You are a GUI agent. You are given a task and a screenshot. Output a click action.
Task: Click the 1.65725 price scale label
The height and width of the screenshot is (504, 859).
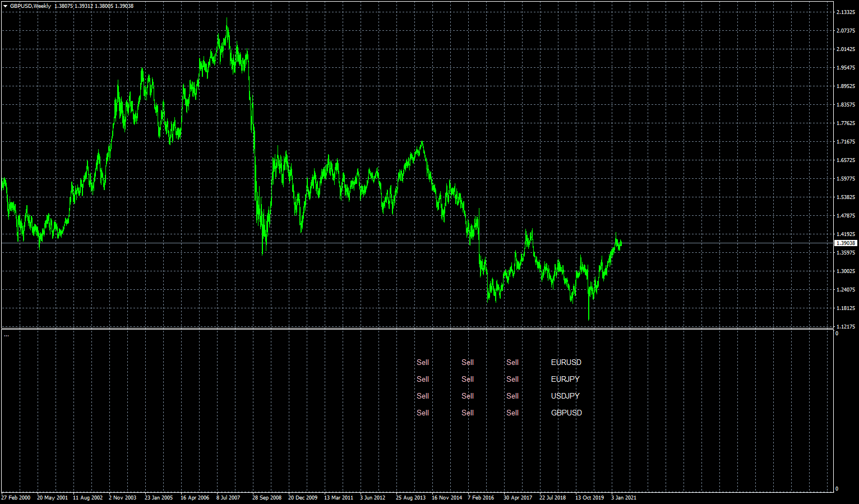846,160
